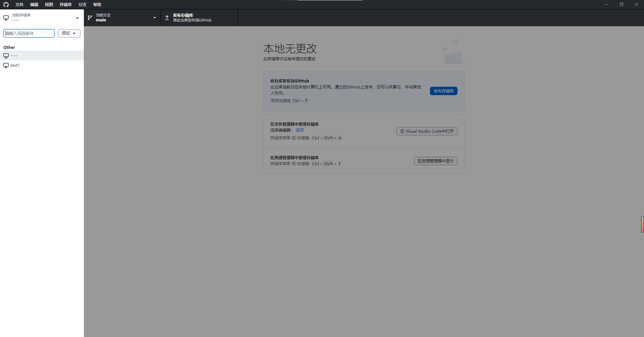Collapse the 当前存储库 dropdown arrow
The height and width of the screenshot is (337, 644).
77,18
